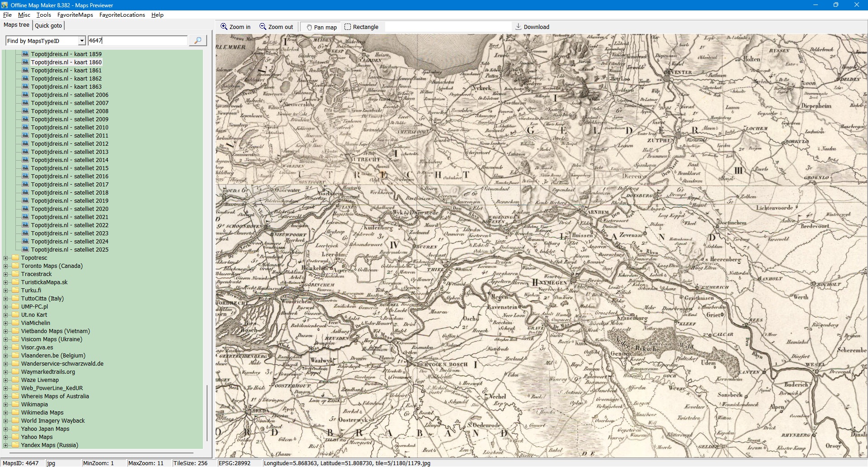Activate the Rectangle selection tool

tap(348, 27)
